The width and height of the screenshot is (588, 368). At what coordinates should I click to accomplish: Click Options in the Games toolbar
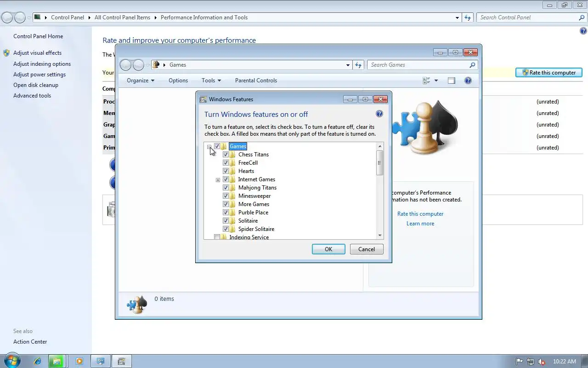178,80
